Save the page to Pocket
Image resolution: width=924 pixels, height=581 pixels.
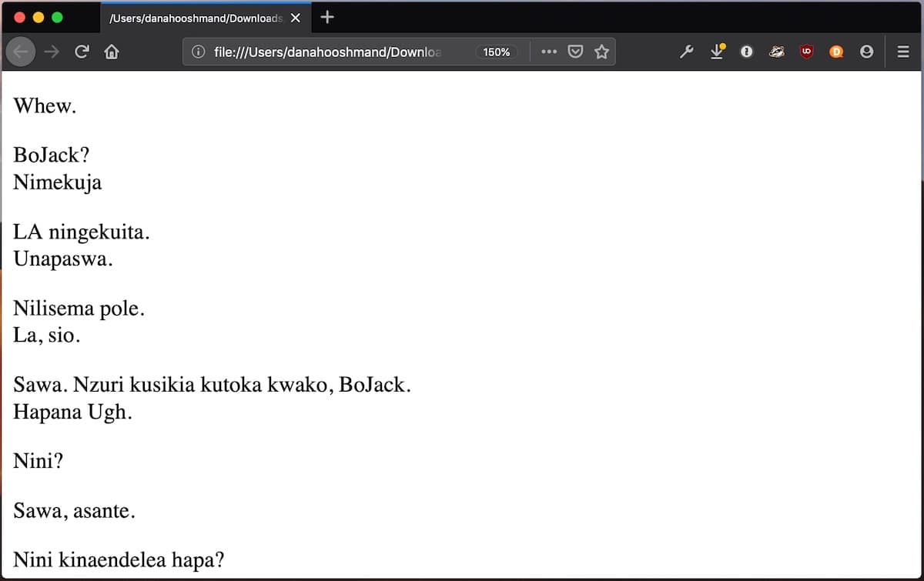pos(575,52)
